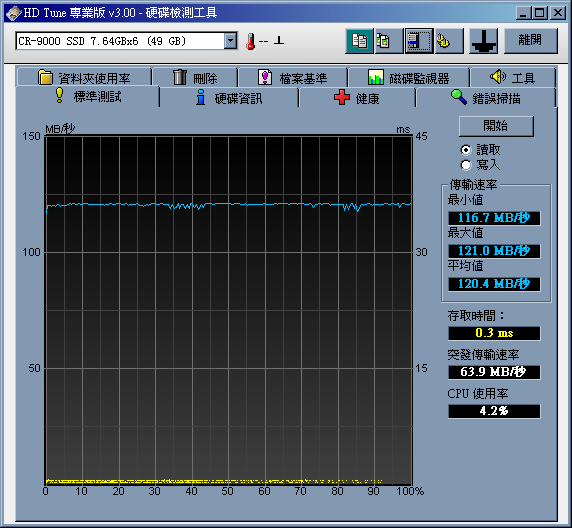Click the copy screenshot to clipboard icon
Image resolution: width=572 pixels, height=528 pixels.
389,41
